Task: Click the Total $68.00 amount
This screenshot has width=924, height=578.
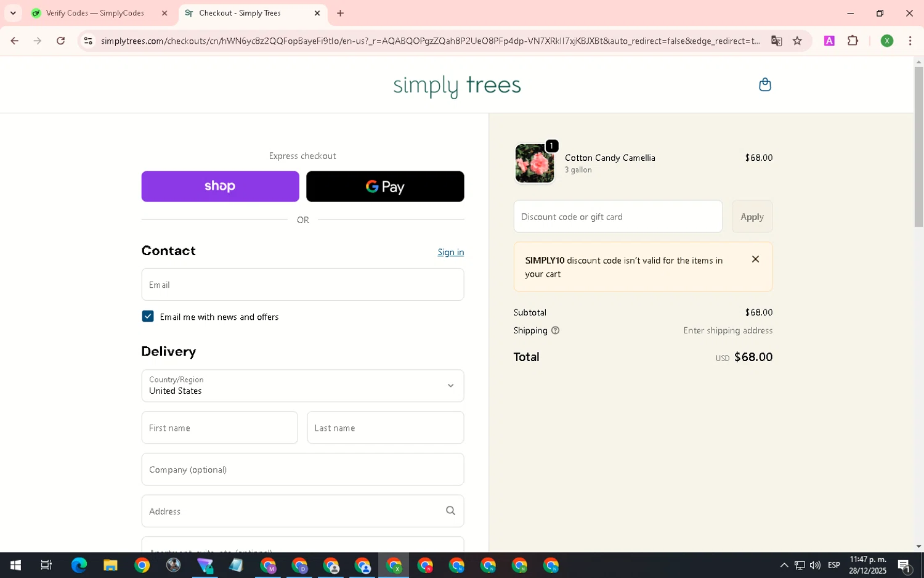Action: click(753, 357)
